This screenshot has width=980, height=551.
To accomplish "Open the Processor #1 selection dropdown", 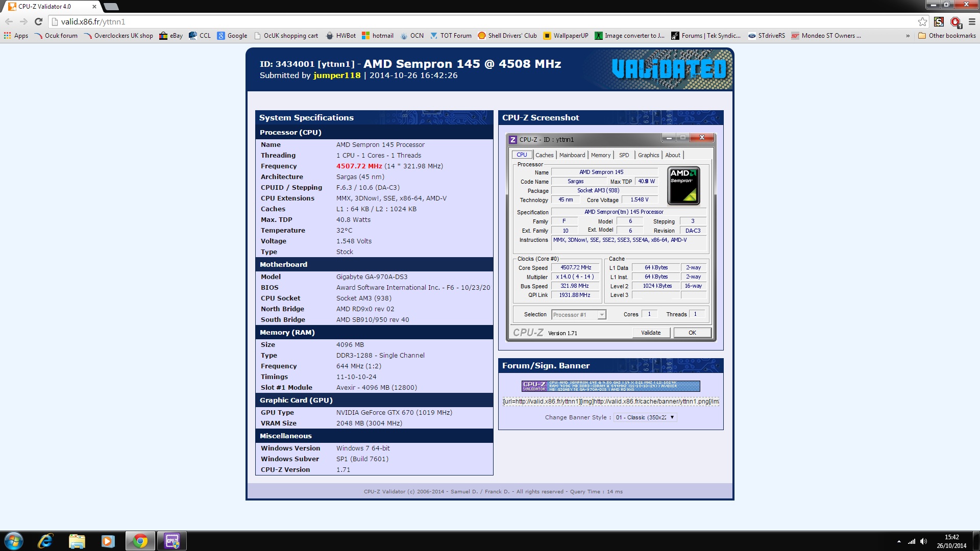I will coord(579,315).
